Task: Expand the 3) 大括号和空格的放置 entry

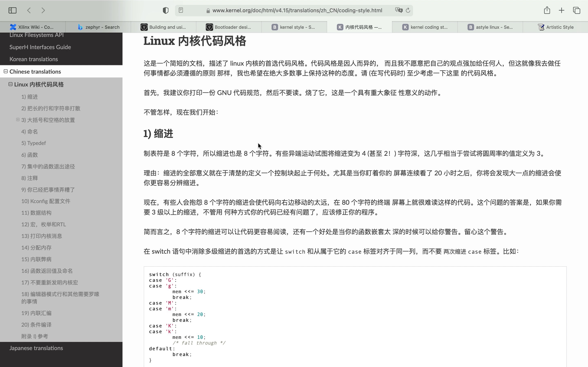Action: point(18,120)
